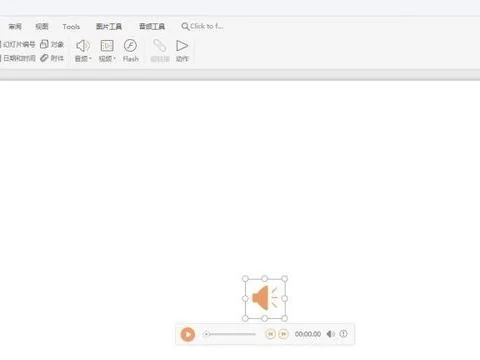
Task: Select the orange speaker audio object on slide
Action: pos(265,298)
